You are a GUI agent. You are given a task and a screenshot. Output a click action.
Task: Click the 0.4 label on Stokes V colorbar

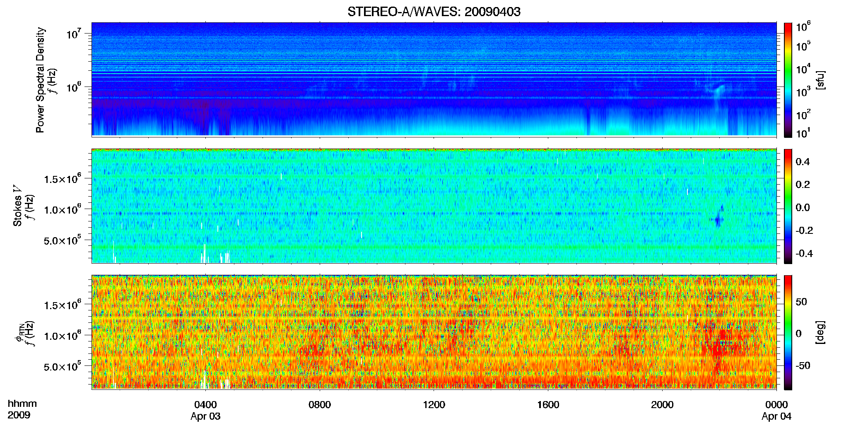point(803,162)
